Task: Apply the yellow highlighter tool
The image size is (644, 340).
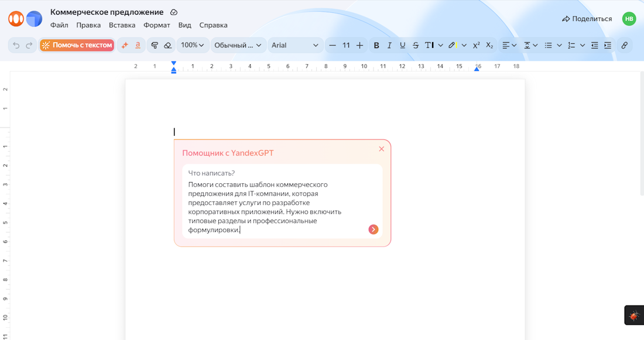Action: point(453,45)
